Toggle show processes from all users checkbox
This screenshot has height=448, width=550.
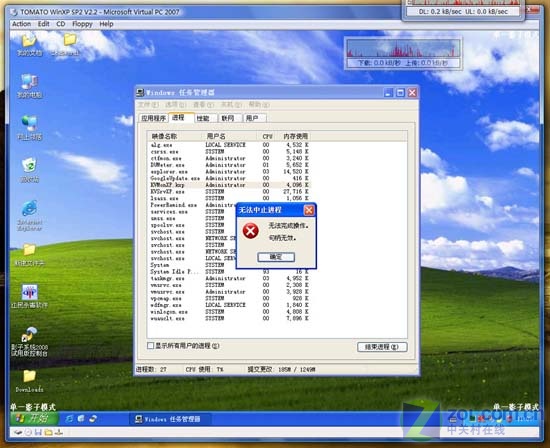(150, 346)
